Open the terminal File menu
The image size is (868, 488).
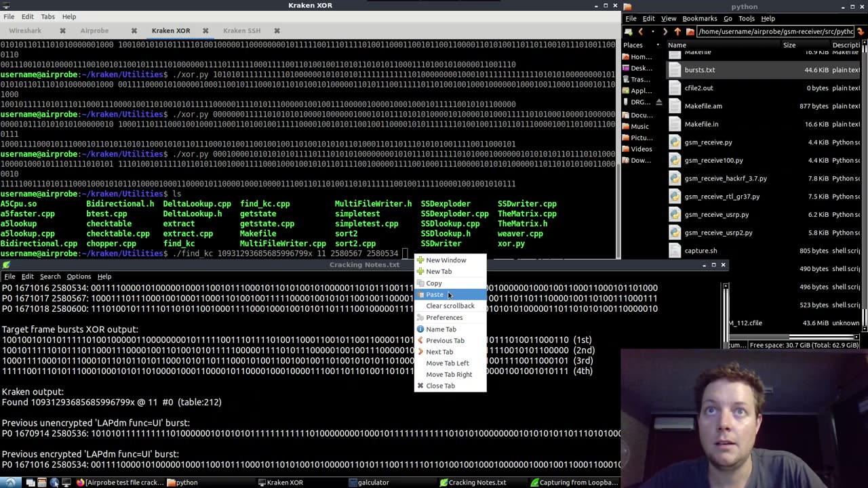9,16
